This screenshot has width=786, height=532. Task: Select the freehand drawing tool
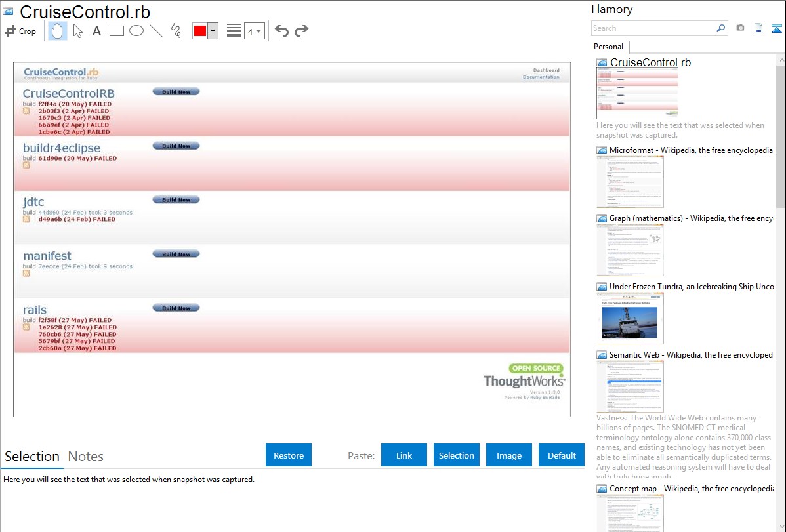pyautogui.click(x=176, y=31)
